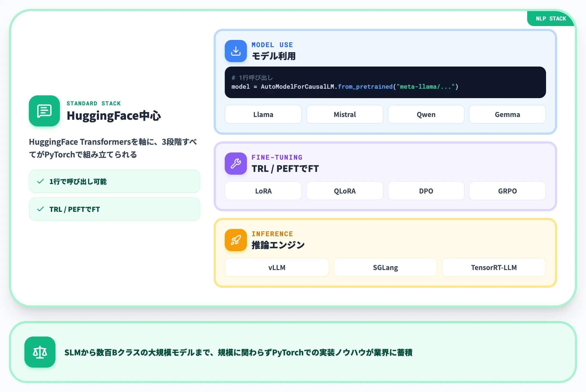Click the green chat-message HuggingFace icon
Screen dimensions: 586x392
tap(44, 111)
